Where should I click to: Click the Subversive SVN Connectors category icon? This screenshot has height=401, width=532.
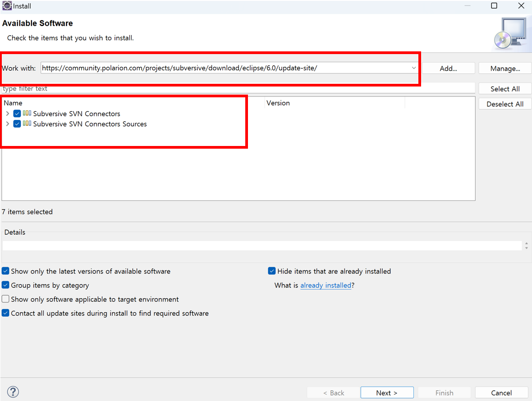[x=27, y=113]
